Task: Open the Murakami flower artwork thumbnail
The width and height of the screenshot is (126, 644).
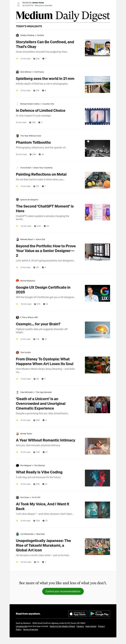Action: click(97, 547)
